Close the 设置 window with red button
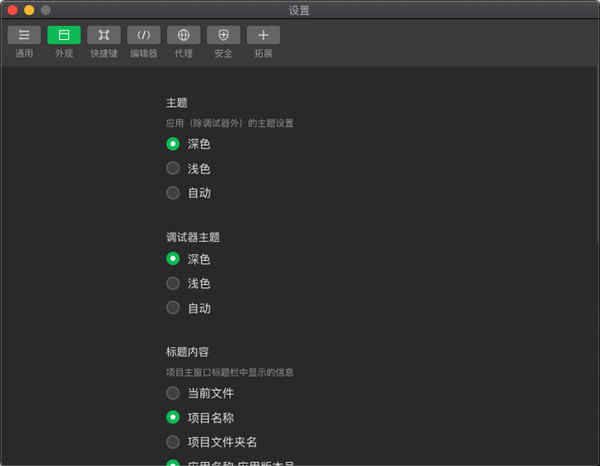The image size is (600, 466). point(13,10)
